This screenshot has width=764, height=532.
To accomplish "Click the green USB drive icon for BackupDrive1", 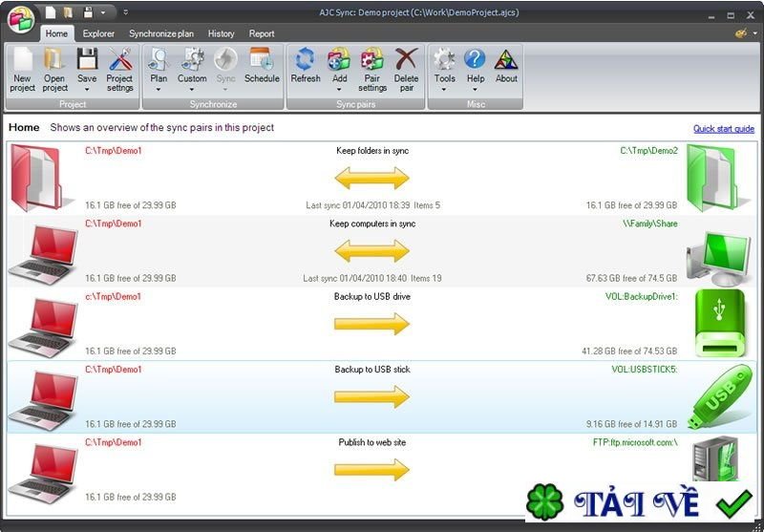I will tap(720, 324).
